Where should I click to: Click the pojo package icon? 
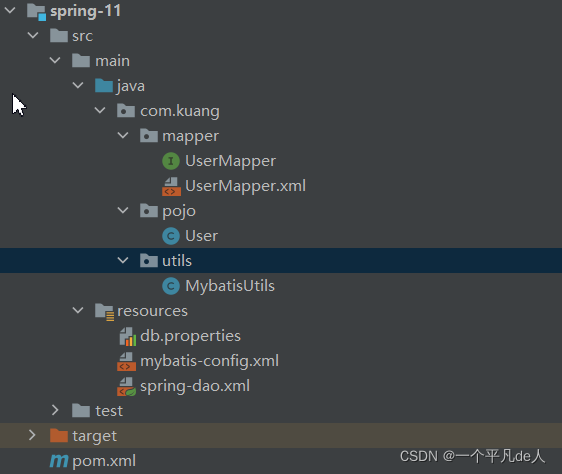tap(149, 211)
